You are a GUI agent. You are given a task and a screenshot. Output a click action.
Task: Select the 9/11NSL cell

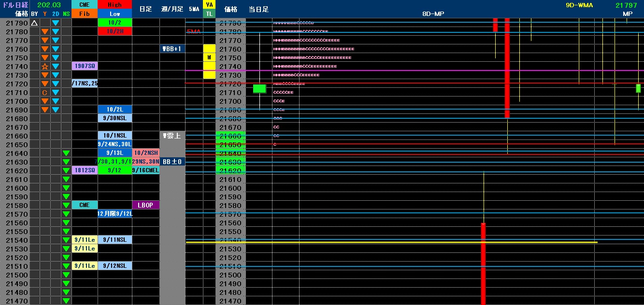point(114,240)
